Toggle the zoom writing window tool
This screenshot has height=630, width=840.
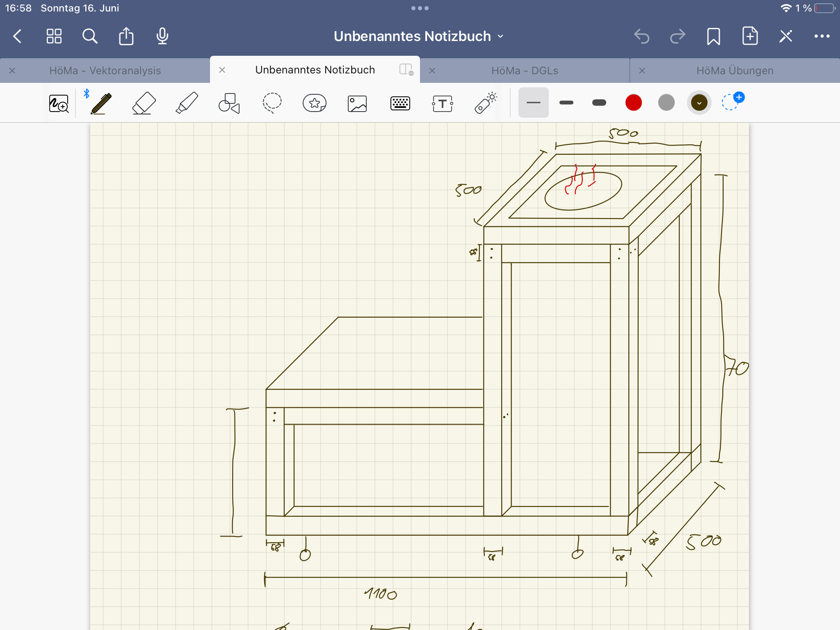click(59, 104)
